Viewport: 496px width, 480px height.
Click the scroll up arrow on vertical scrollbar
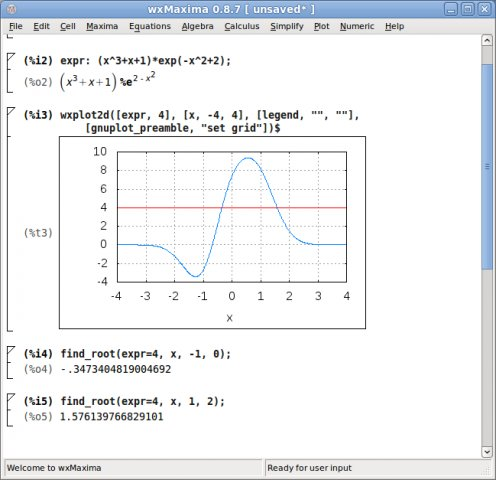point(487,40)
